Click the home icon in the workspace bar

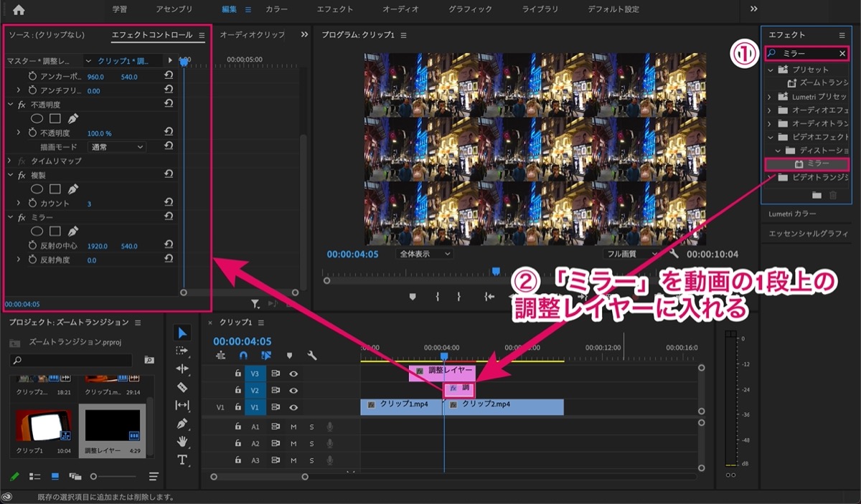19,9
